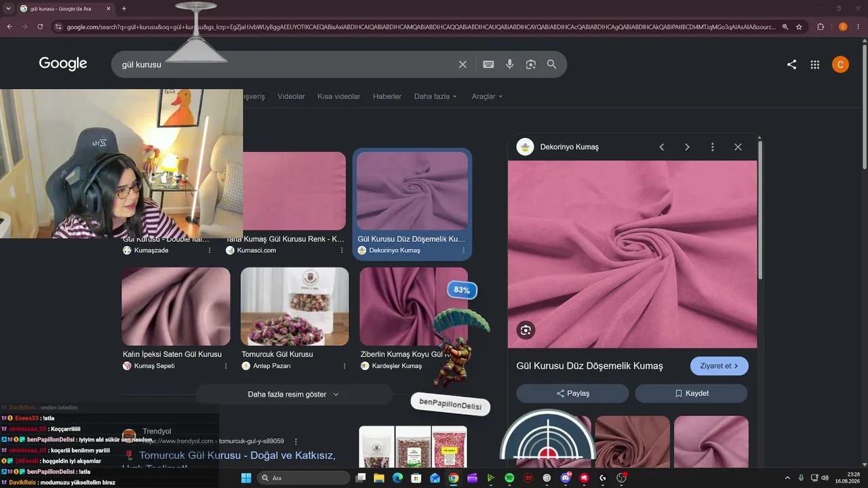The image size is (868, 488).
Task: Search by image with the camera icon
Action: [x=531, y=64]
